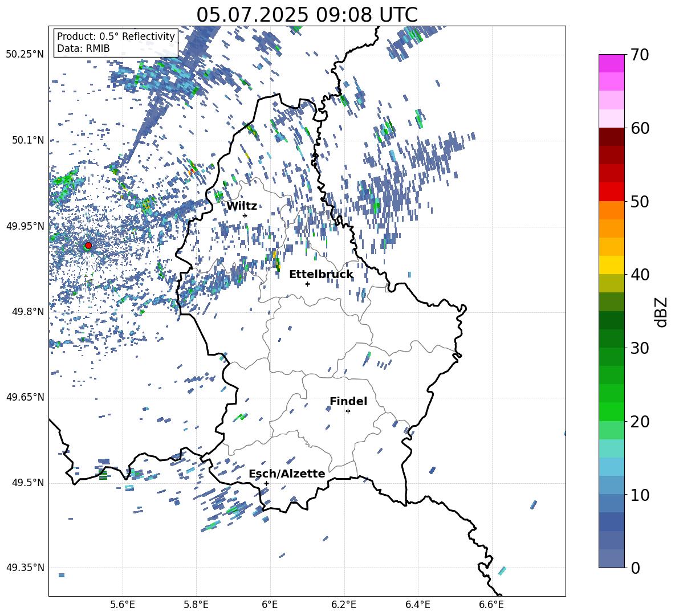
Task: Click the 6°E longitude label
Action: coord(270,605)
